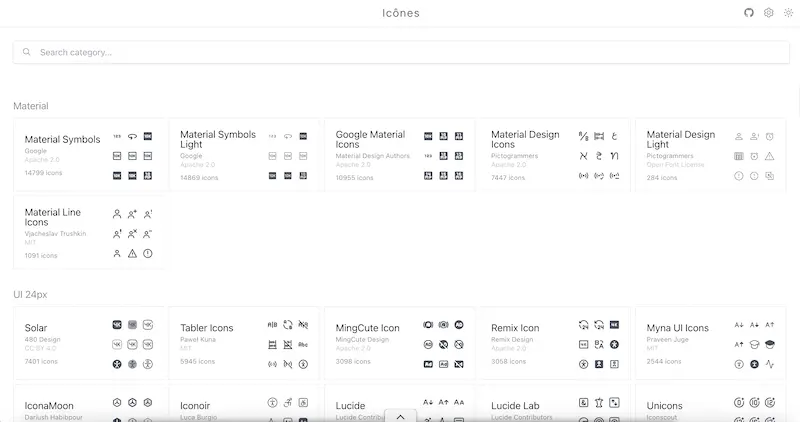The height and width of the screenshot is (422, 800).
Task: Click the Vjacheslav Trushkin author text
Action: point(55,234)
